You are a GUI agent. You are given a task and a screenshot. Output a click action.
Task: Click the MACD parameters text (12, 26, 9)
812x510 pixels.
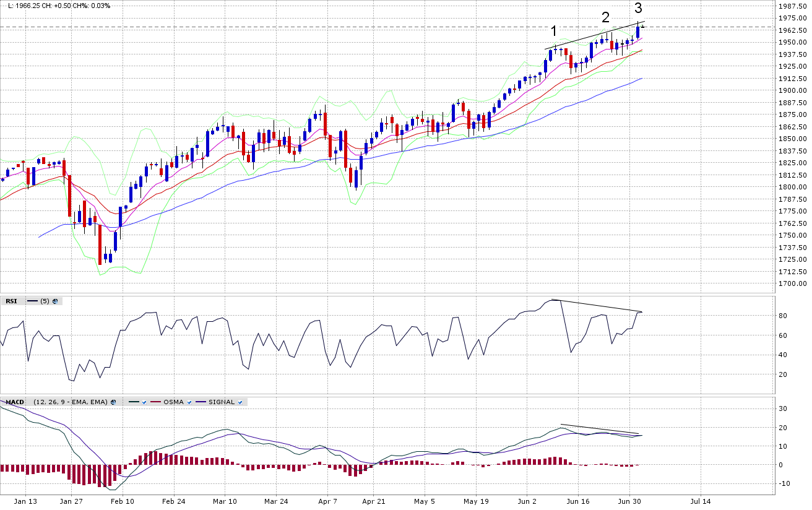(x=70, y=402)
